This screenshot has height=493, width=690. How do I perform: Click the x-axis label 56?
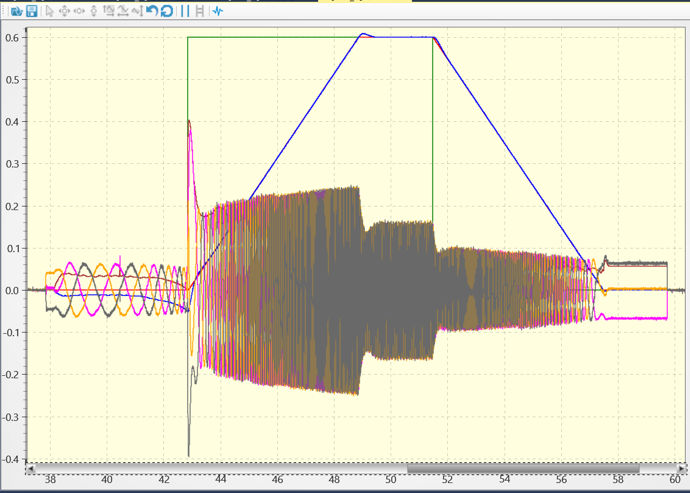(561, 479)
